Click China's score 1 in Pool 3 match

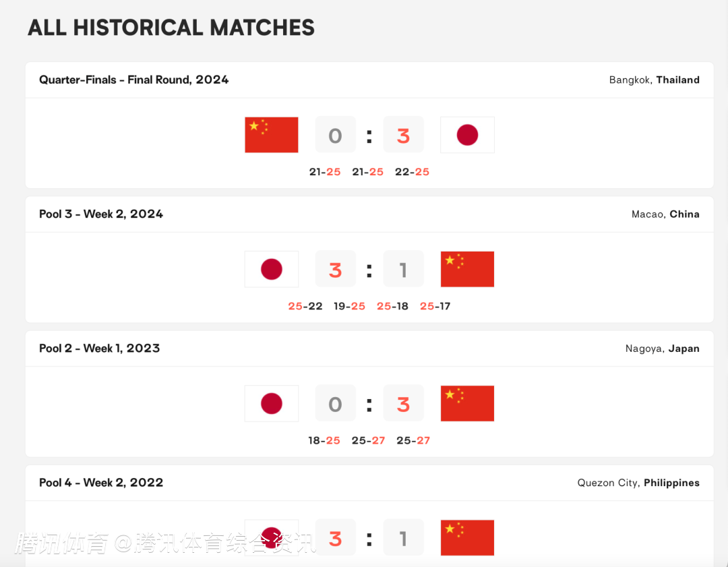point(403,270)
